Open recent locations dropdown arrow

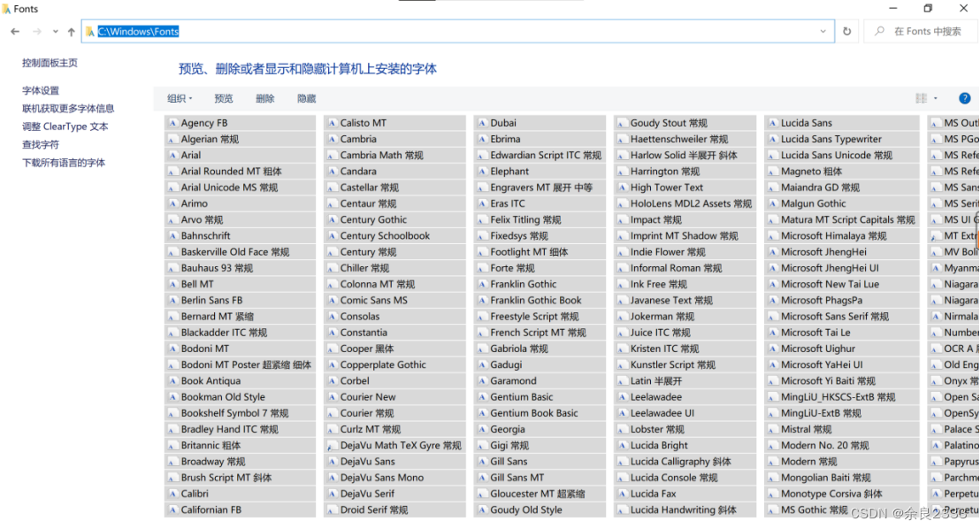[56, 31]
